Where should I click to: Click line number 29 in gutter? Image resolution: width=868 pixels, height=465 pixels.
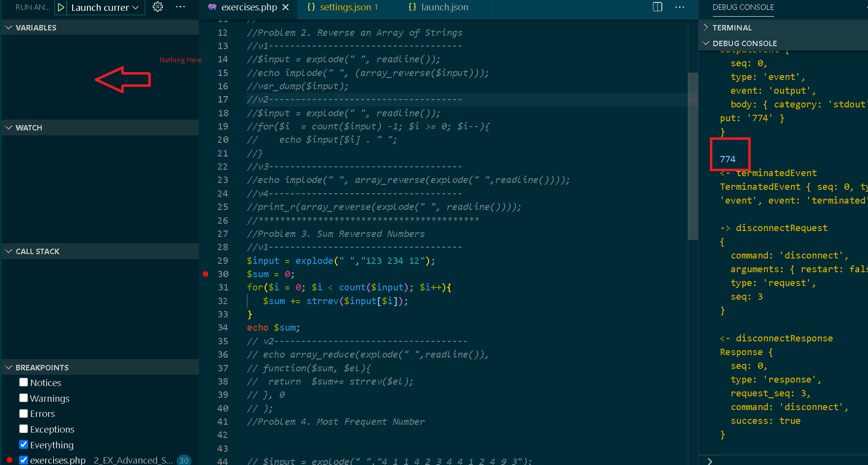tap(223, 260)
